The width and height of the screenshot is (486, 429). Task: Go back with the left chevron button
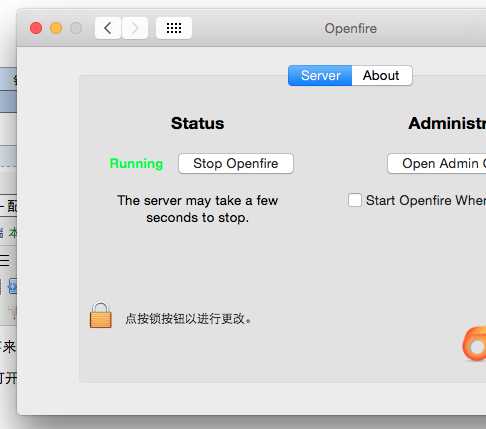point(108,28)
